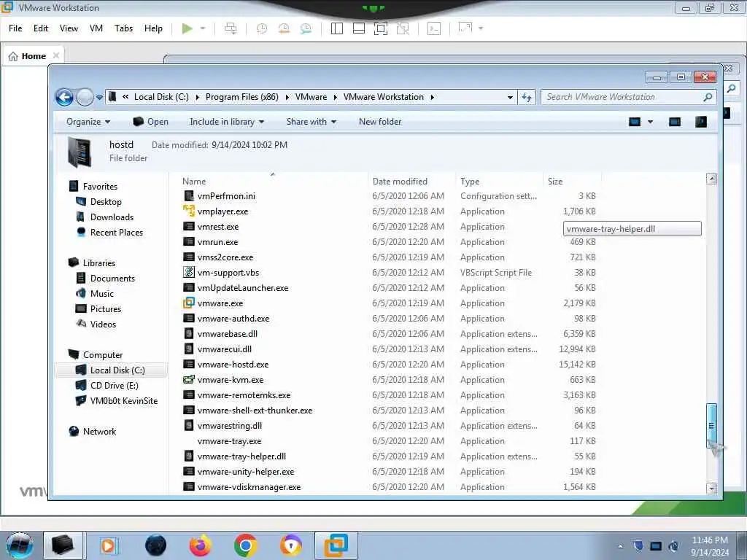This screenshot has height=560, width=747.
Task: Click Local Disk (C:) breadcrumb in address bar
Action: click(x=161, y=97)
